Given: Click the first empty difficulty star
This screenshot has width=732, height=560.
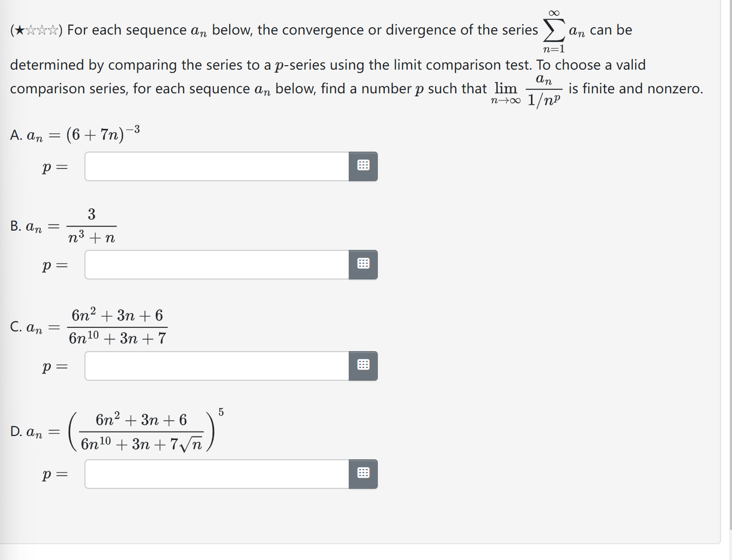Looking at the screenshot, I should (x=31, y=30).
